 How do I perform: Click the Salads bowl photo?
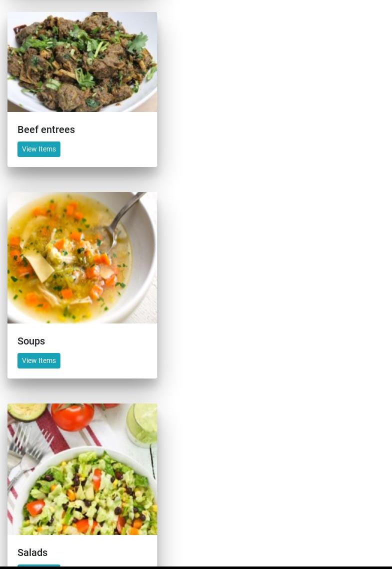pos(82,469)
